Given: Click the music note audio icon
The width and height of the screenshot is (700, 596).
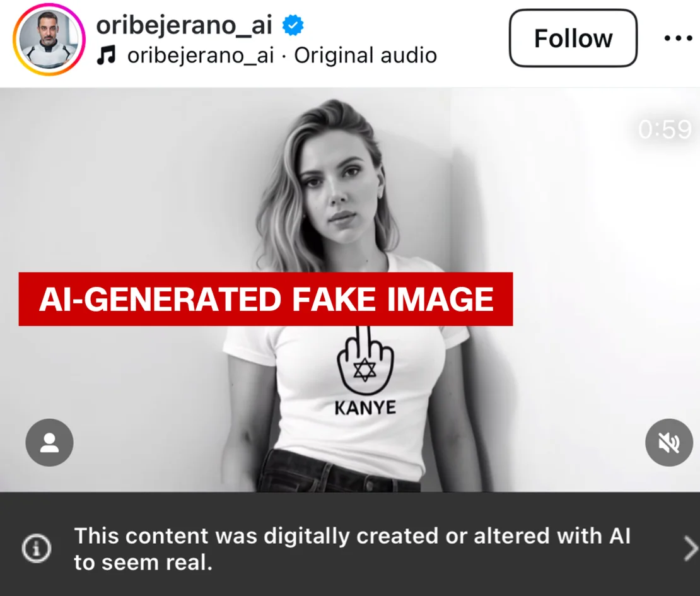Looking at the screenshot, I should coord(106,56).
